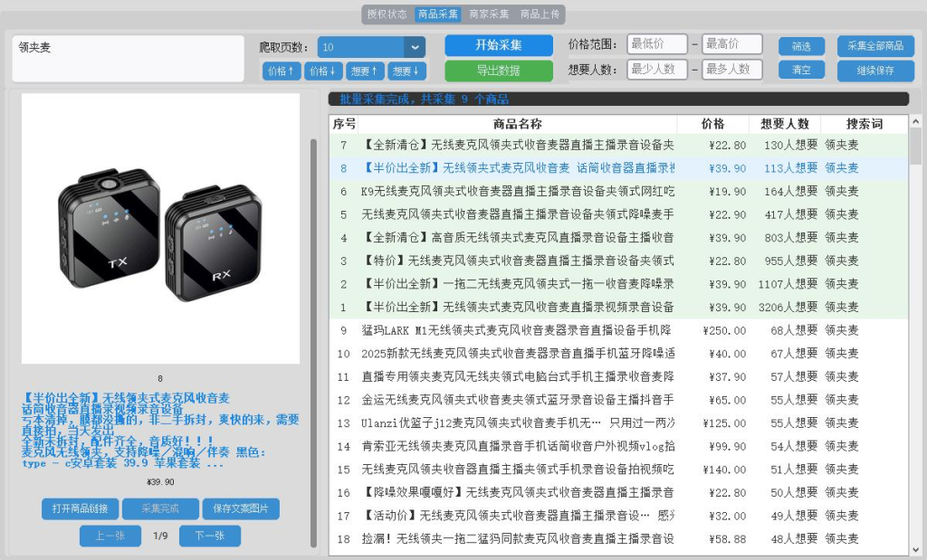Focus the 最多人数 input field
The image size is (927, 560).
pos(731,69)
